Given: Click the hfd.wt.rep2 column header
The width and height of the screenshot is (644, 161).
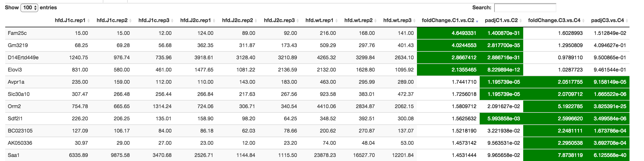Looking at the screenshot, I should tap(359, 20).
